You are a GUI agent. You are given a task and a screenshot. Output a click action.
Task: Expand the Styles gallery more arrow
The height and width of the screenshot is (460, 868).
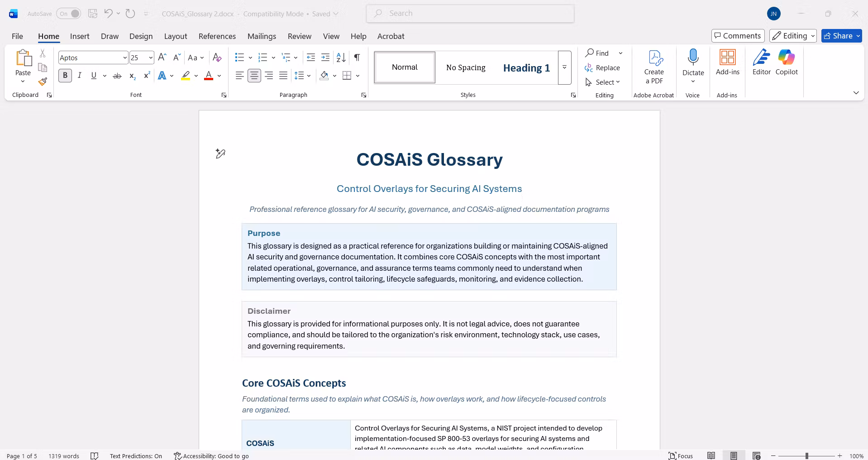[x=564, y=67]
